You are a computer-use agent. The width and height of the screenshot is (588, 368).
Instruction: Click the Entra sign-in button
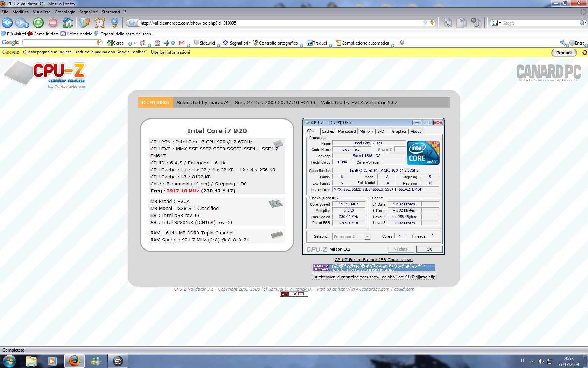[577, 43]
